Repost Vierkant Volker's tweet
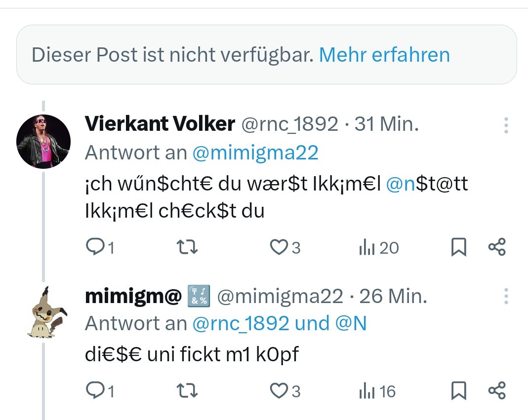This screenshot has height=420, width=528. click(x=187, y=247)
